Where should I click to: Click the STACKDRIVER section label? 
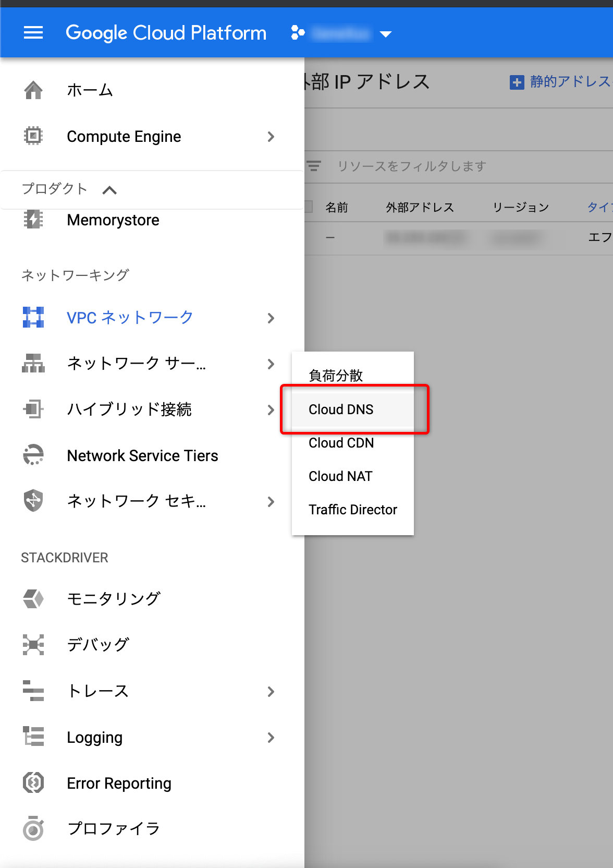pos(65,558)
